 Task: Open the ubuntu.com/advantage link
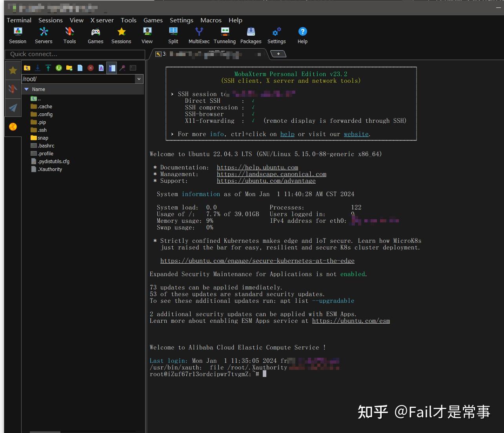266,181
